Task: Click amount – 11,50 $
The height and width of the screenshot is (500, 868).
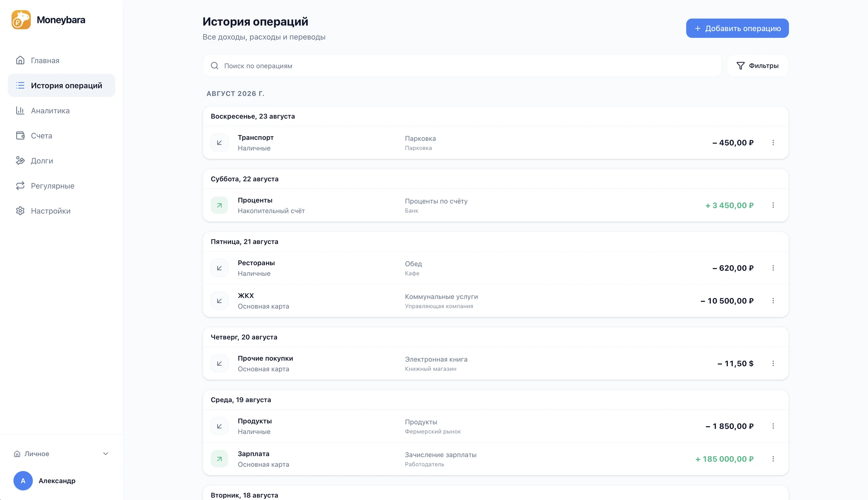Action: [x=735, y=363]
